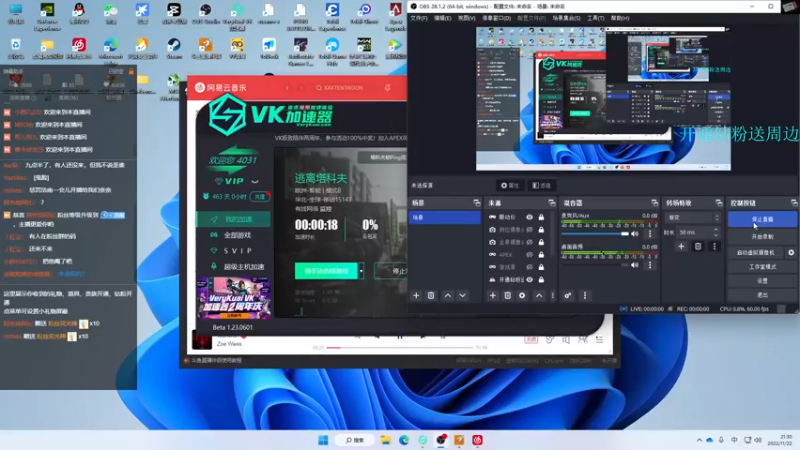Open the Mic/Aux channel three-dot options
Image resolution: width=800 pixels, height=450 pixels.
(649, 234)
